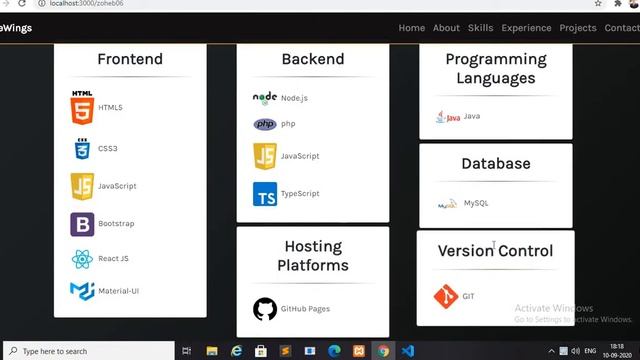Go to the Home nav link

(411, 28)
